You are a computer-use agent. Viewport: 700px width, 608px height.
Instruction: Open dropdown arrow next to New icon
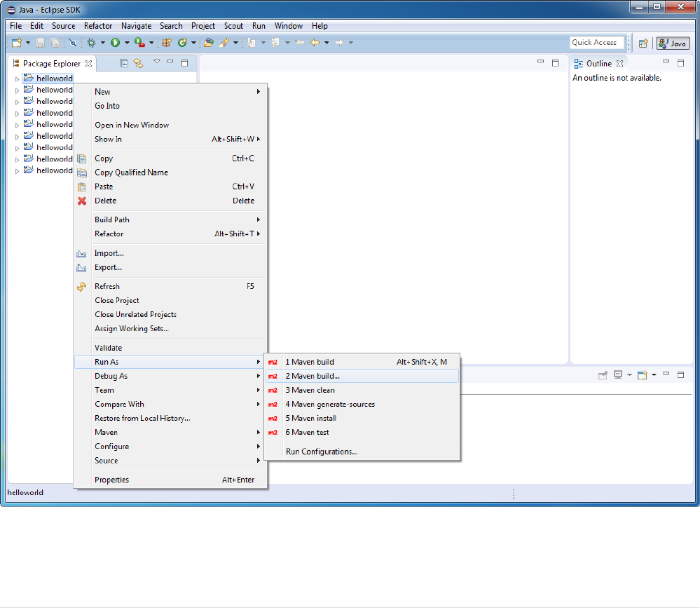tap(28, 43)
